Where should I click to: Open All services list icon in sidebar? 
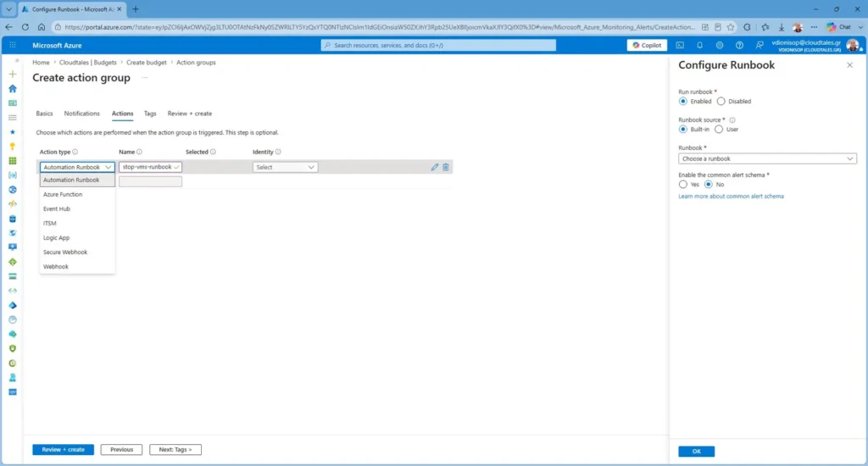click(13, 117)
